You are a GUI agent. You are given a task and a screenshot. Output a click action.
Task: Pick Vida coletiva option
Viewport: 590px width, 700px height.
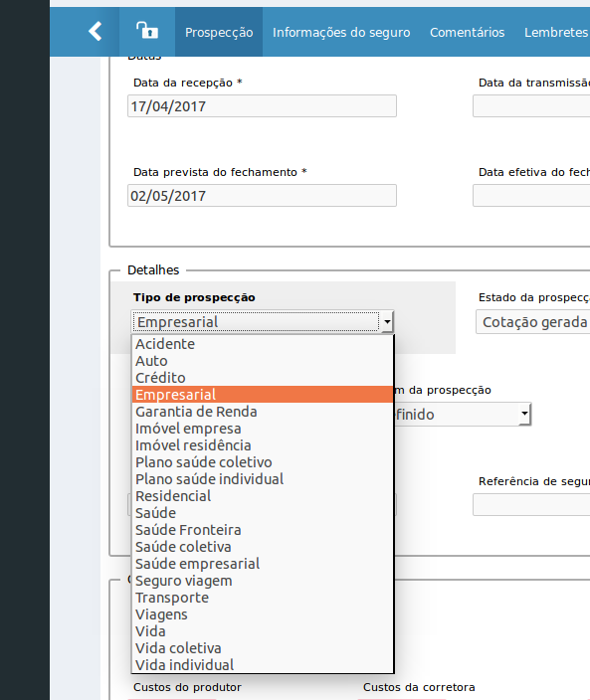coord(263,648)
